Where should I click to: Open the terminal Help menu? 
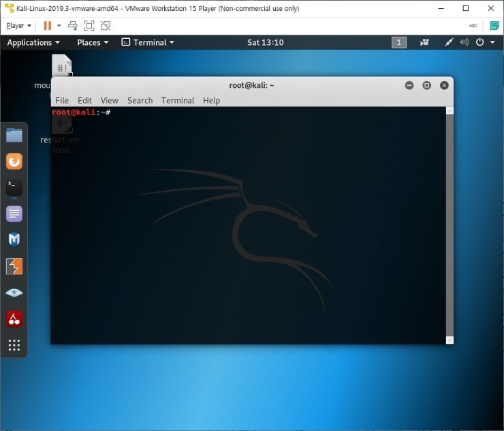211,101
